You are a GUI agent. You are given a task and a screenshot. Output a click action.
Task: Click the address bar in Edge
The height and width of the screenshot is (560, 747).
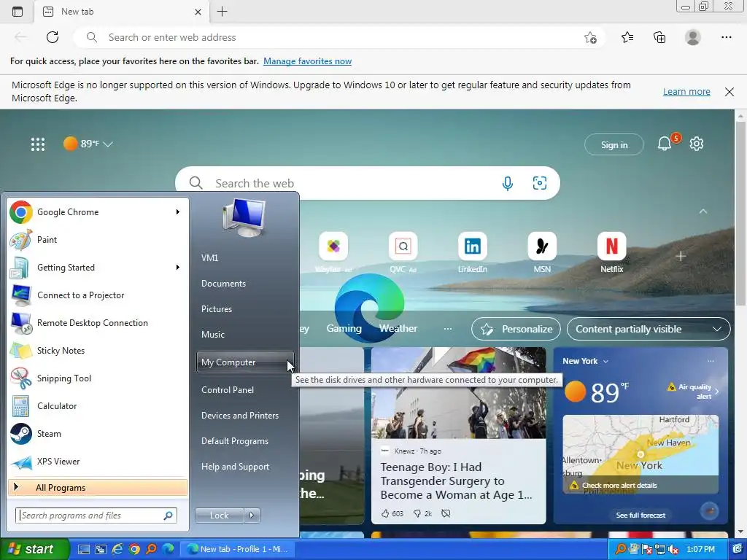(x=338, y=37)
